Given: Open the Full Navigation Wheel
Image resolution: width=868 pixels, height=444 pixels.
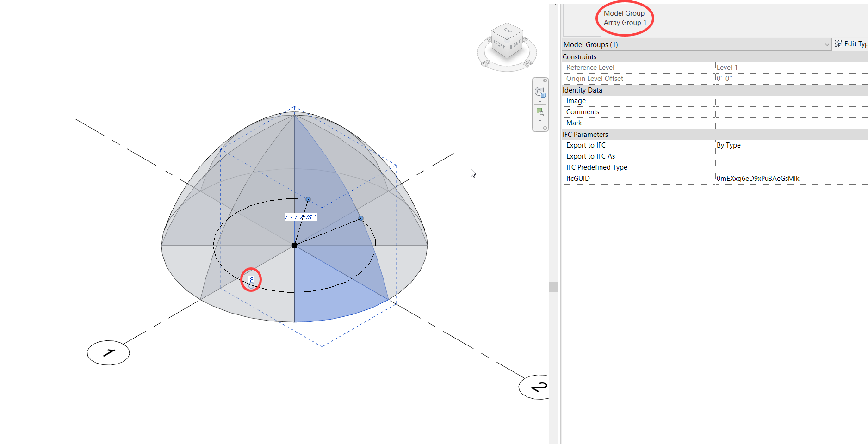Looking at the screenshot, I should 540,91.
